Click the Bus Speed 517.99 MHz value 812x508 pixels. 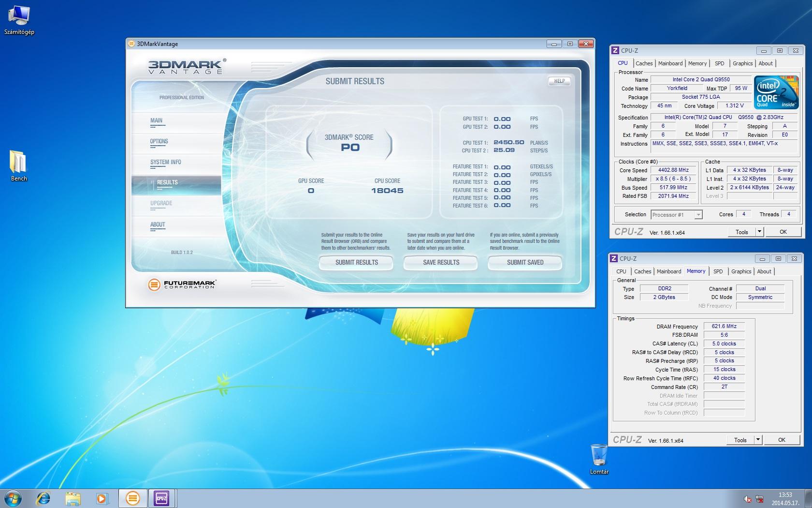pos(673,187)
